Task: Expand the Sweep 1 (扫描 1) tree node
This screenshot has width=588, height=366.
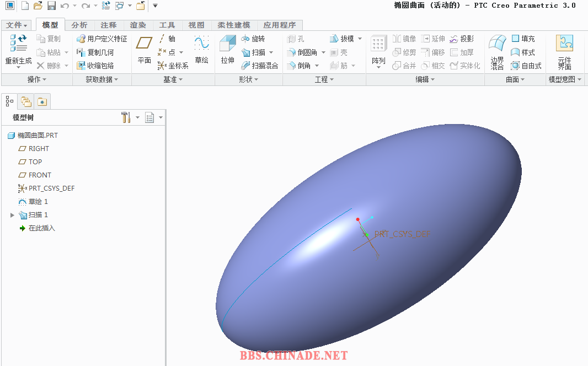Action: (x=12, y=215)
